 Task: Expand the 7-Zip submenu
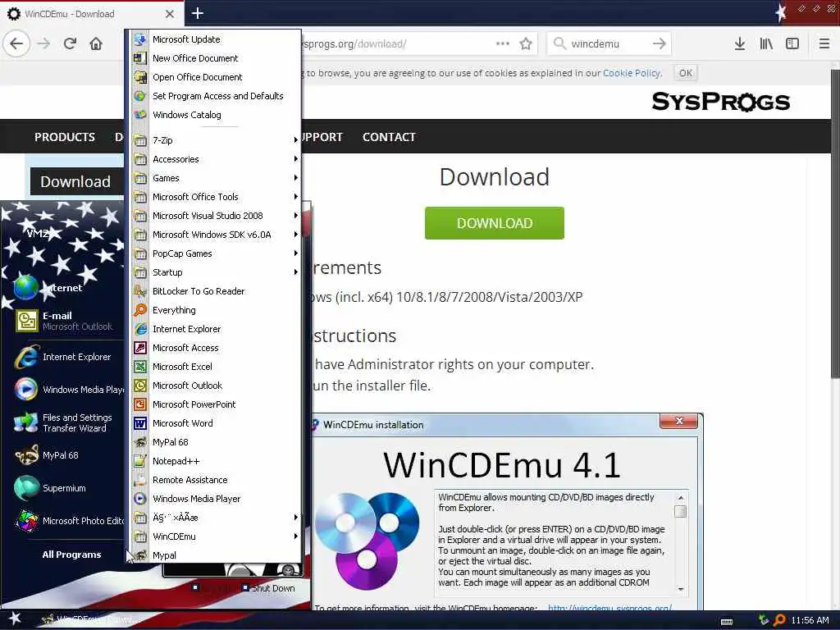[217, 140]
